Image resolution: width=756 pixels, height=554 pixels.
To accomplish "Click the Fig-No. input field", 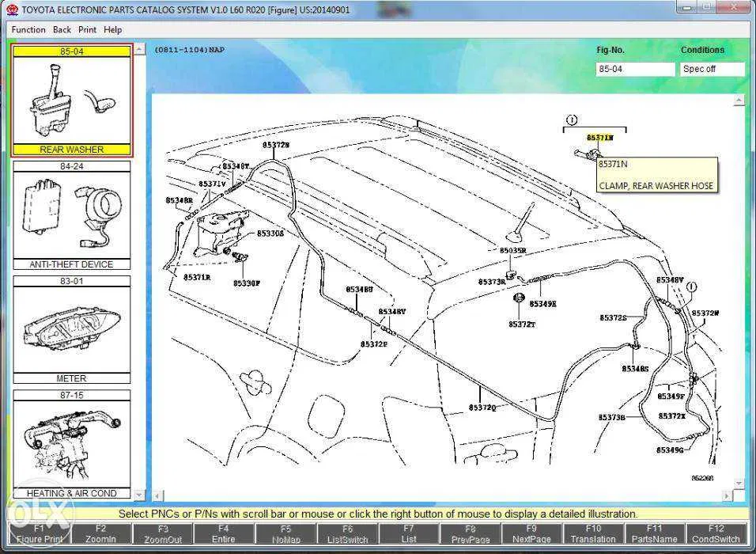I will (x=635, y=69).
